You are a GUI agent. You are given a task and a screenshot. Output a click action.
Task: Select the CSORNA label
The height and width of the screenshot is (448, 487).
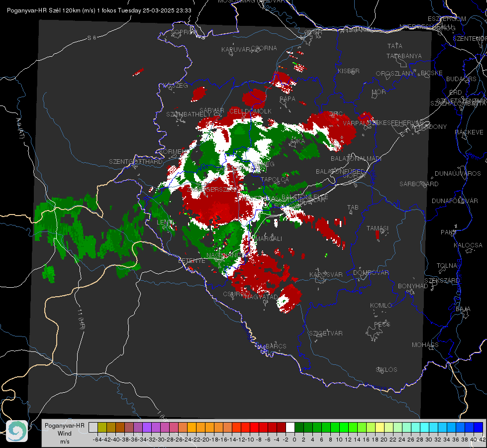pyautogui.click(x=264, y=48)
